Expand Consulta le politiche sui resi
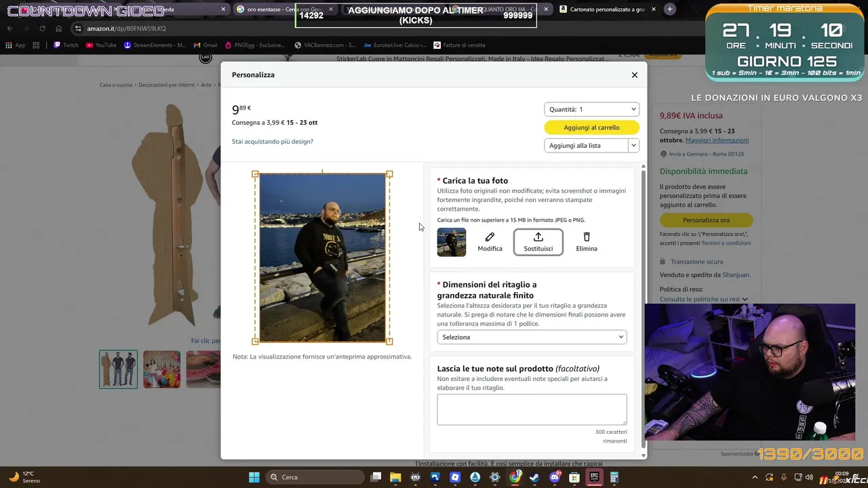The image size is (868, 488). point(703,299)
